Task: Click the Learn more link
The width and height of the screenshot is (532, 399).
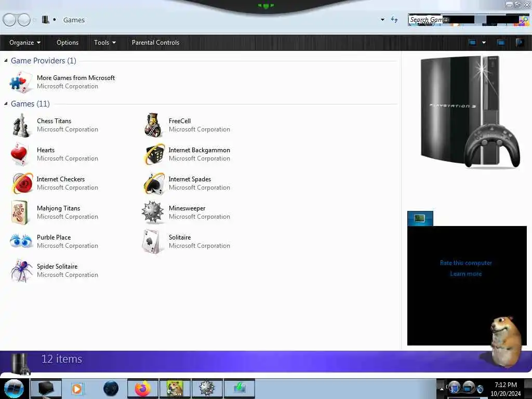Action: coord(466,274)
